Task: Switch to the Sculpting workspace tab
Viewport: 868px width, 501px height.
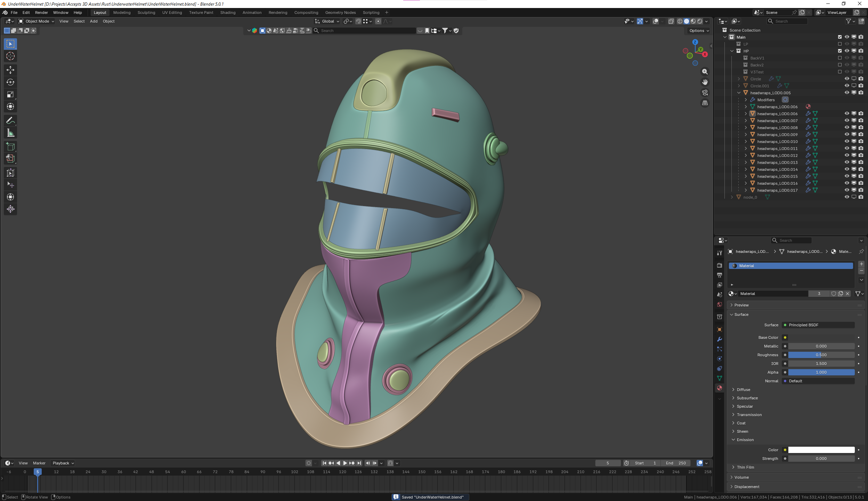Action: [x=146, y=13]
